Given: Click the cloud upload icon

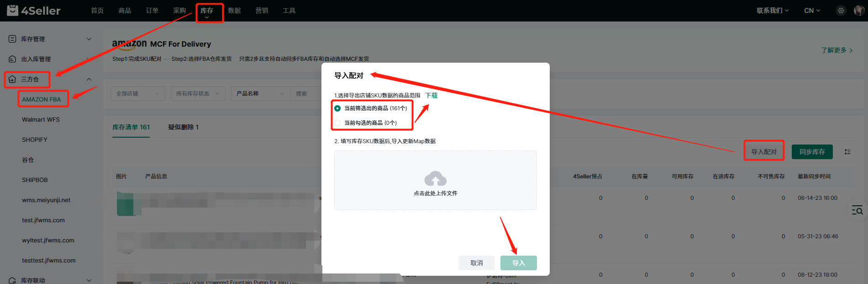Looking at the screenshot, I should (435, 179).
